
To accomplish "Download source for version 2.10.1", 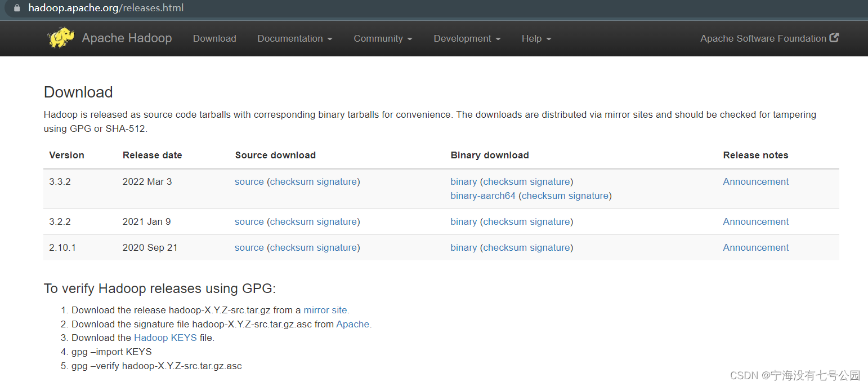I will [249, 247].
